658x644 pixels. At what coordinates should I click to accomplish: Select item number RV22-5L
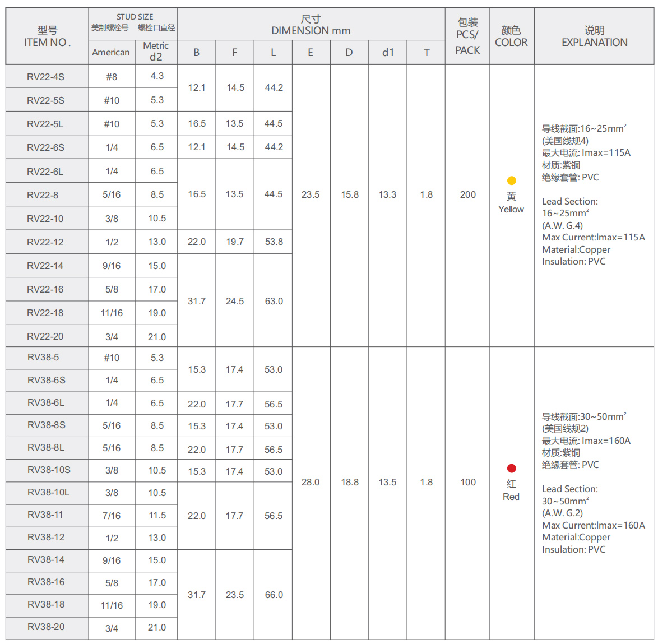(x=45, y=124)
